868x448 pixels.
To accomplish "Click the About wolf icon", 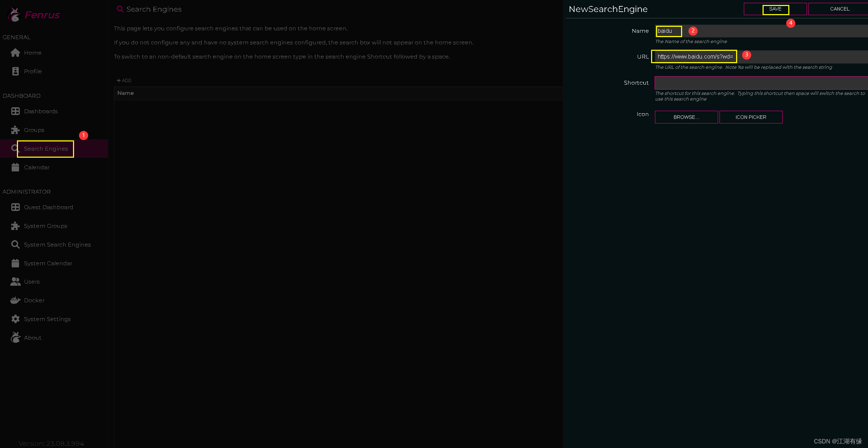I will tap(15, 338).
